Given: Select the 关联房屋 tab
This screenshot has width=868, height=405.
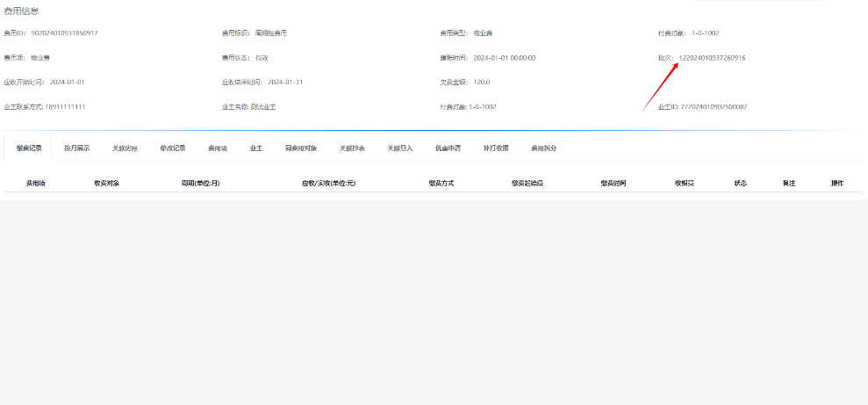Looking at the screenshot, I should pyautogui.click(x=125, y=148).
